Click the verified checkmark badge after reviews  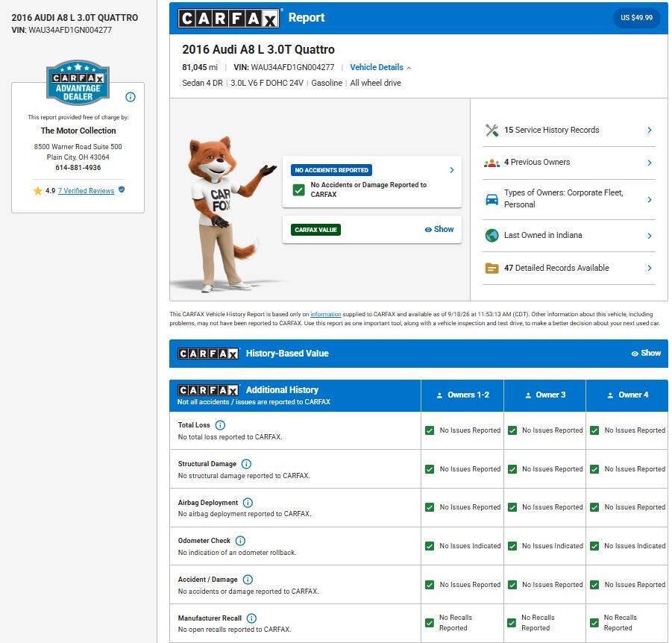point(122,189)
